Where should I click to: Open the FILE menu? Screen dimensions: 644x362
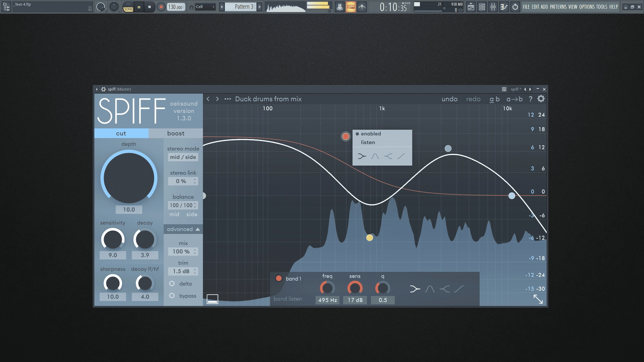point(526,7)
